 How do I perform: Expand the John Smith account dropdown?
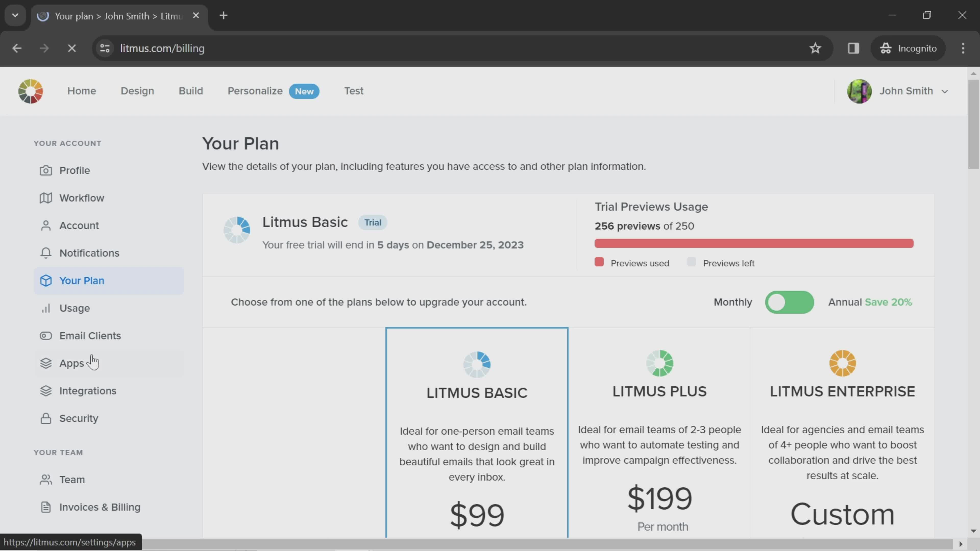click(944, 91)
